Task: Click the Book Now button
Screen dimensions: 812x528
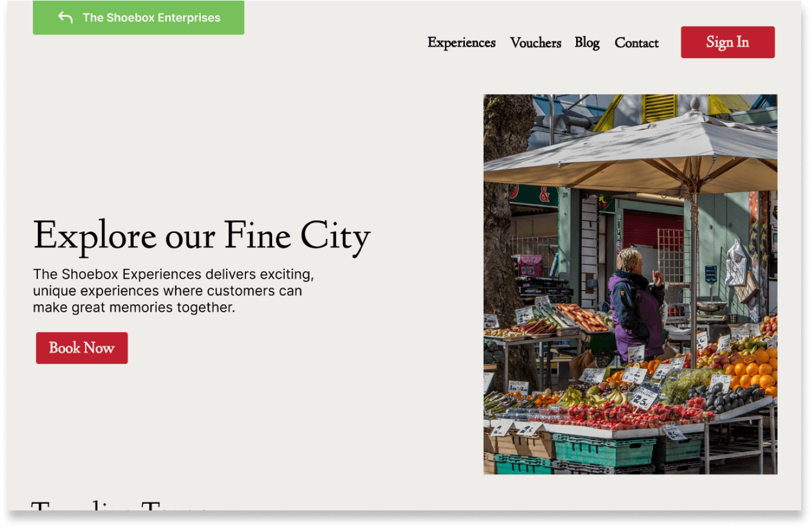Action: pyautogui.click(x=82, y=348)
